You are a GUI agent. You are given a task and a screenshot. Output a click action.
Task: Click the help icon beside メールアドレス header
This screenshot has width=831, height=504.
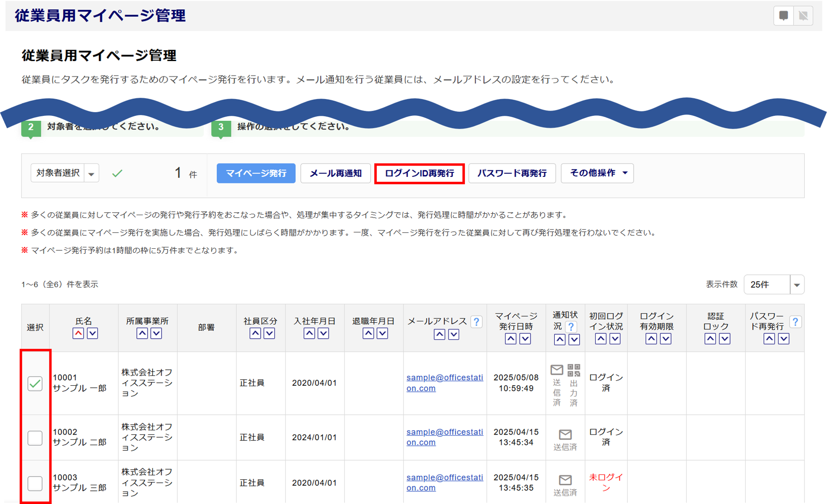(477, 322)
